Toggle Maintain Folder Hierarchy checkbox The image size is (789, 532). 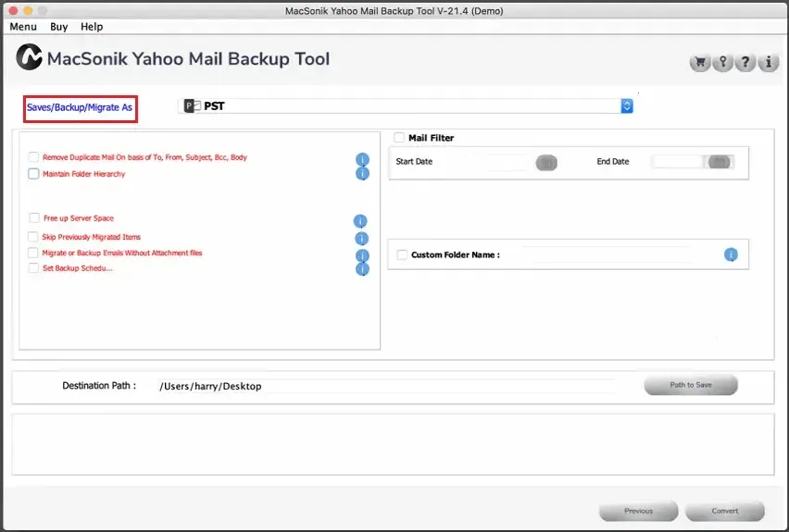pyautogui.click(x=33, y=174)
